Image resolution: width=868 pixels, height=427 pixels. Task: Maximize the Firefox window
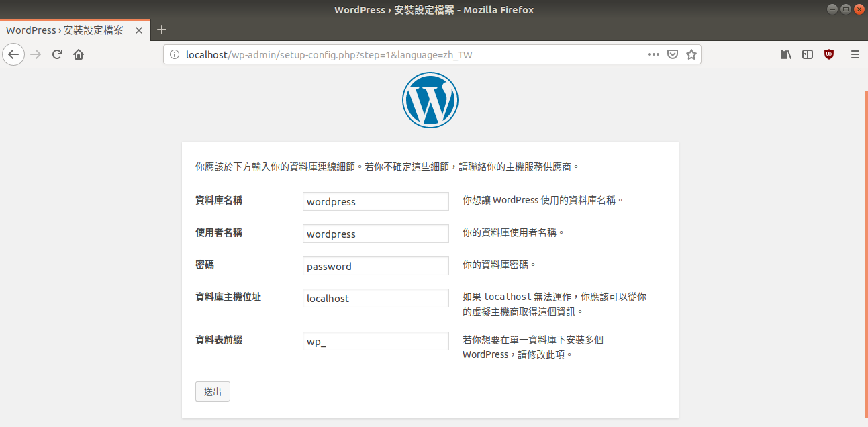click(x=845, y=9)
